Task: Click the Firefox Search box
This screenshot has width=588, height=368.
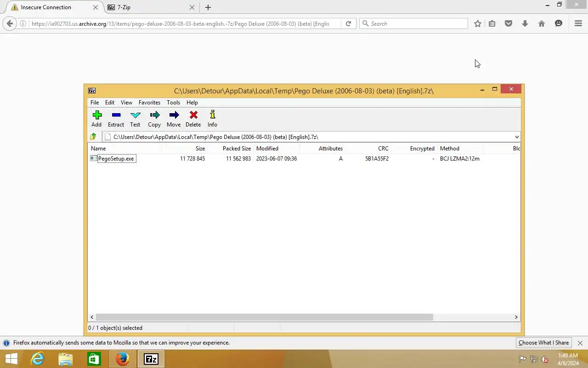Action: [x=413, y=23]
